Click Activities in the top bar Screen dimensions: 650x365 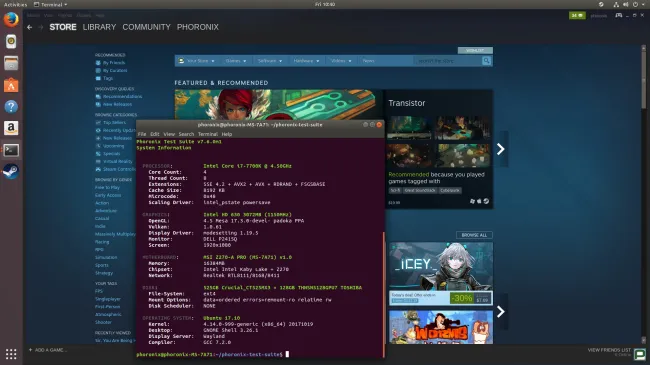(15, 4)
